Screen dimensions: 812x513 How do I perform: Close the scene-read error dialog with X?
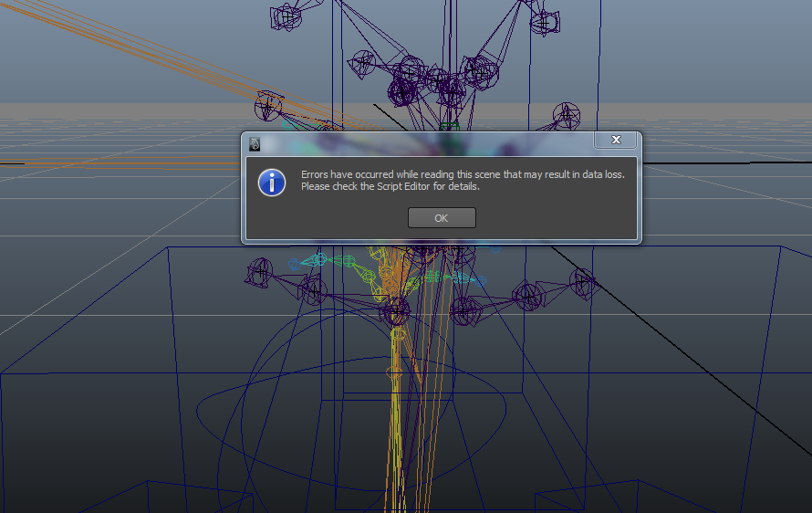point(616,140)
